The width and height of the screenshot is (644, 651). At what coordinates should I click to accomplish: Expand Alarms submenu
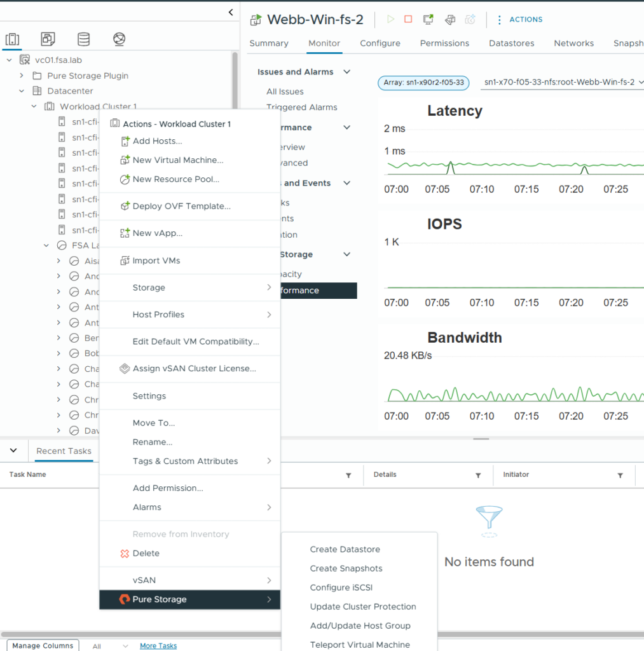pos(189,507)
